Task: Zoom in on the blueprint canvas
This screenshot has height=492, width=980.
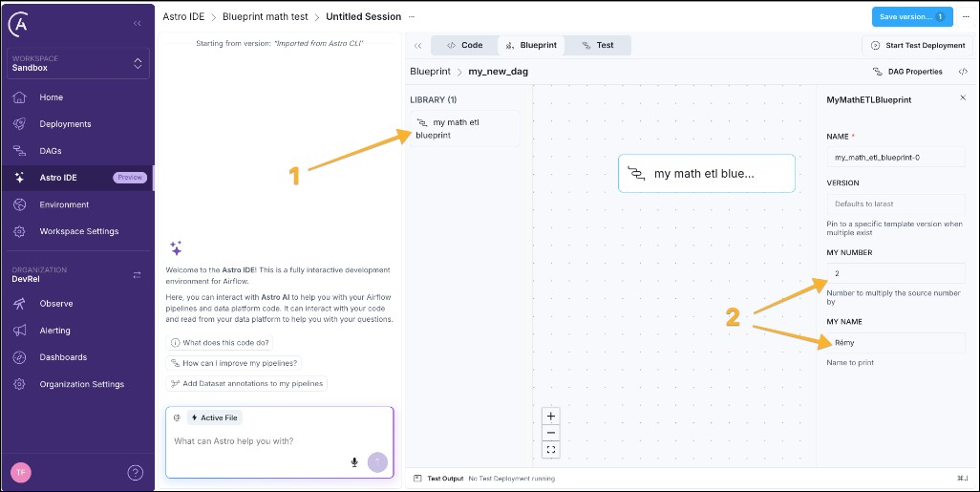Action: click(x=551, y=417)
